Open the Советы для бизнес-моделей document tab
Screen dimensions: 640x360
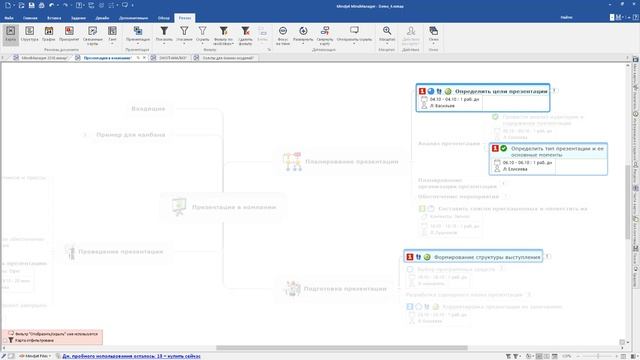pyautogui.click(x=228, y=58)
